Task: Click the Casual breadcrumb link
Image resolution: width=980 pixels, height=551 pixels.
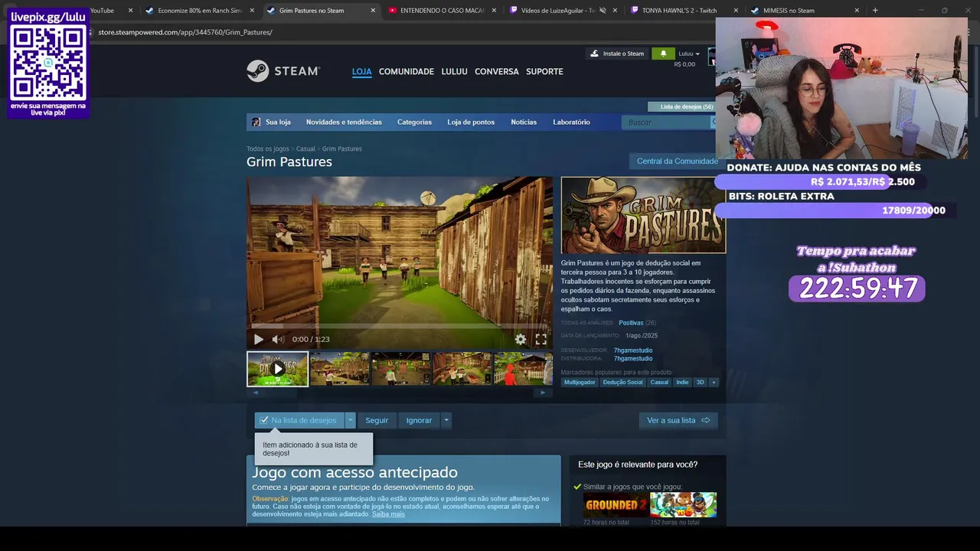Action: click(305, 148)
